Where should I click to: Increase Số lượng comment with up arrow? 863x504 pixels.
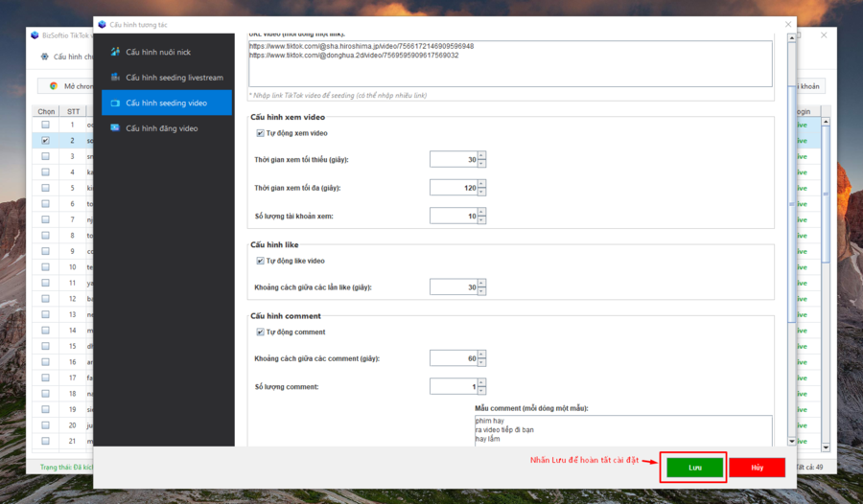tap(481, 382)
